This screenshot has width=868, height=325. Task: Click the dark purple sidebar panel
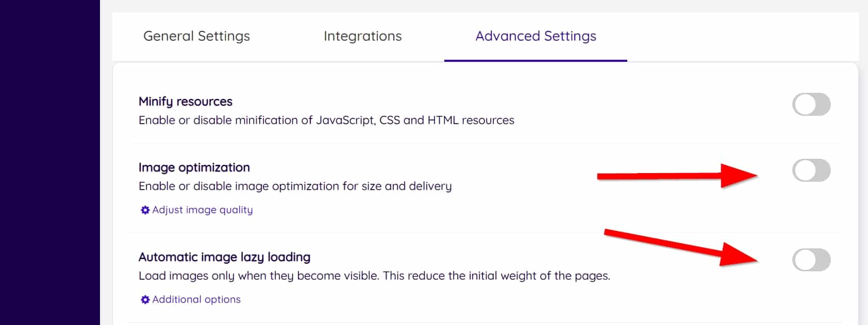pos(49,162)
